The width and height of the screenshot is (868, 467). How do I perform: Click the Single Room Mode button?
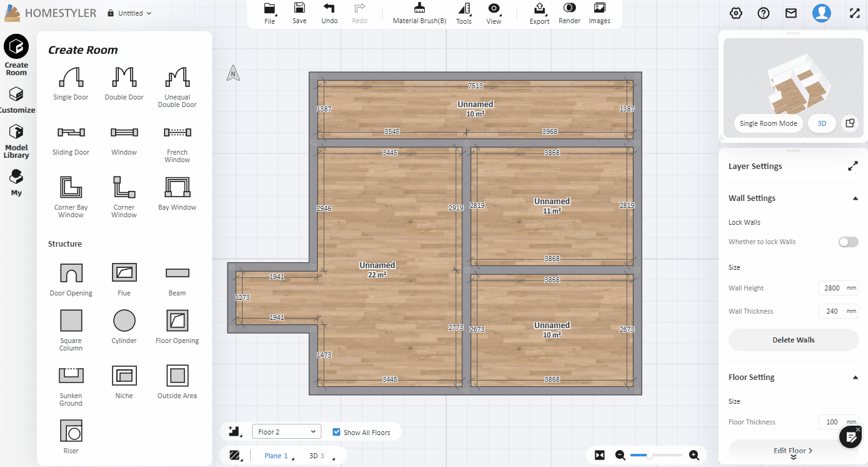click(x=768, y=123)
